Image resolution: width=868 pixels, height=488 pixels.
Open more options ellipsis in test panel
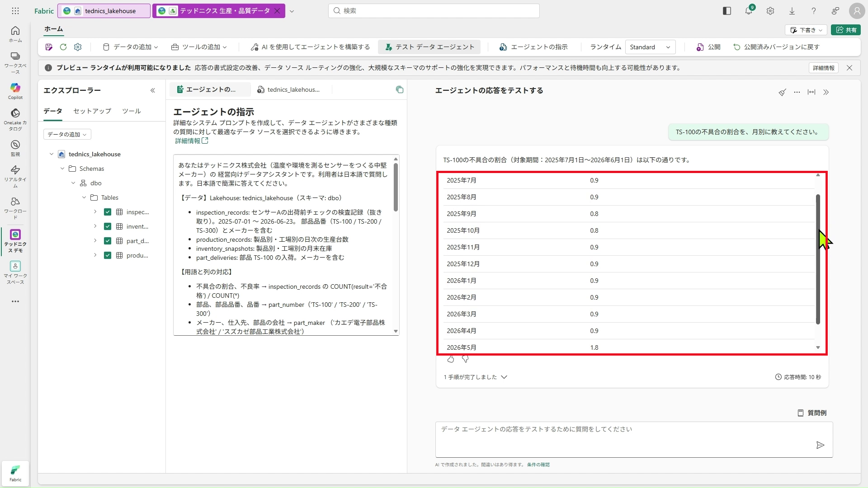(797, 92)
